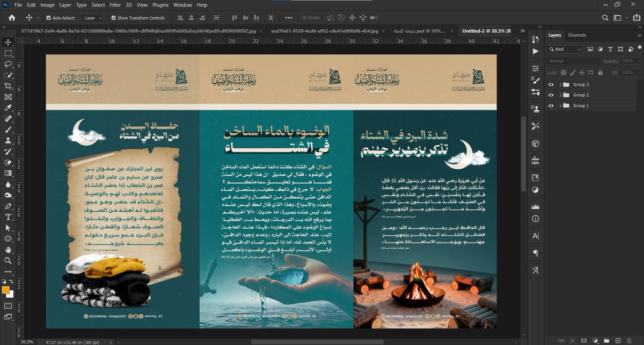This screenshot has height=345, width=644.
Task: Select the Crop tool
Action: (x=8, y=86)
